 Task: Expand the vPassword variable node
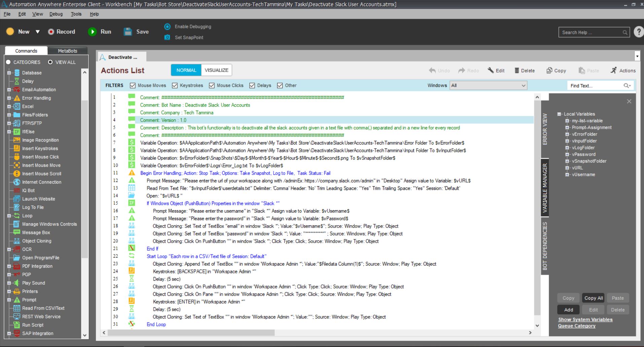567,154
